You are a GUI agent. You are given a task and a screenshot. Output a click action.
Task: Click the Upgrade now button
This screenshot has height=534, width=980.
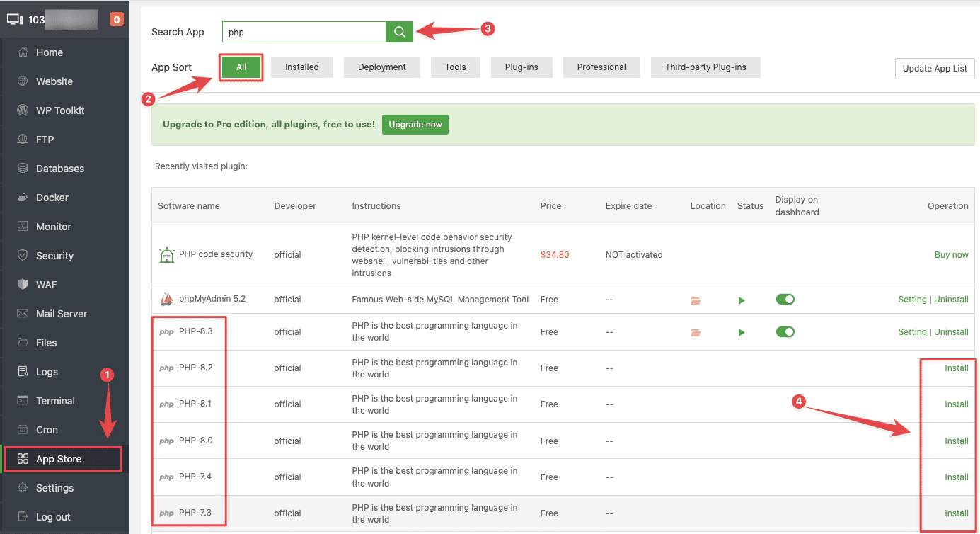click(415, 125)
